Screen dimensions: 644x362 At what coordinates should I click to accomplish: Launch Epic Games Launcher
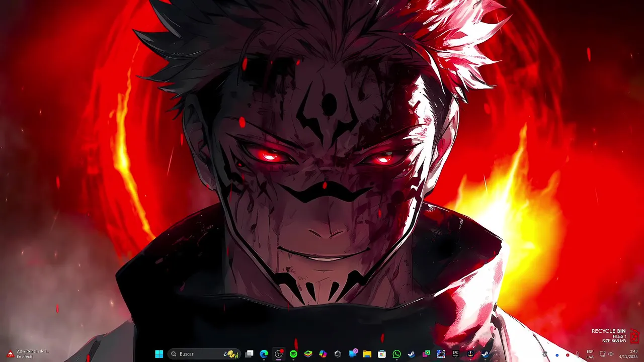[x=456, y=354]
